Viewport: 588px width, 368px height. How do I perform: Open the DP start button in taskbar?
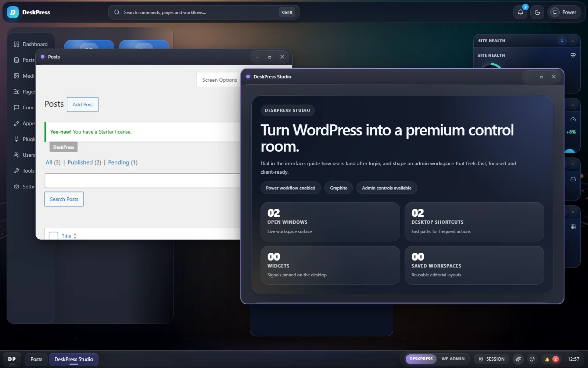click(x=12, y=359)
